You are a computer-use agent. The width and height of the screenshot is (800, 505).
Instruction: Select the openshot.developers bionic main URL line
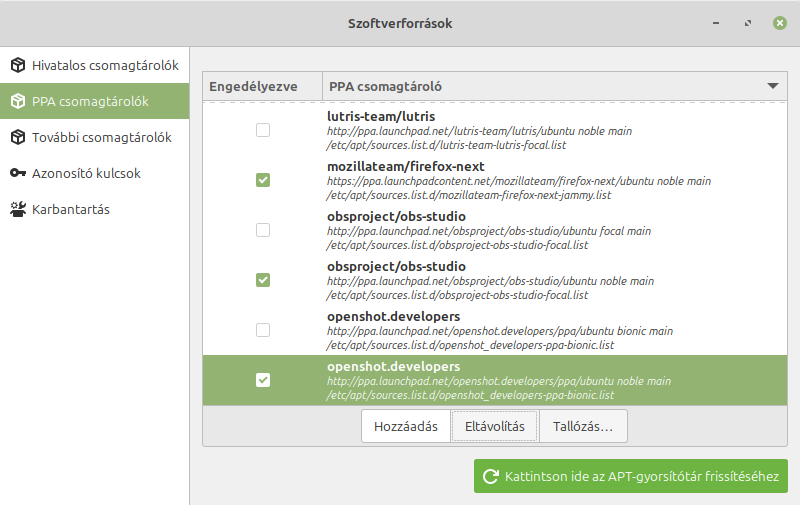tap(499, 331)
